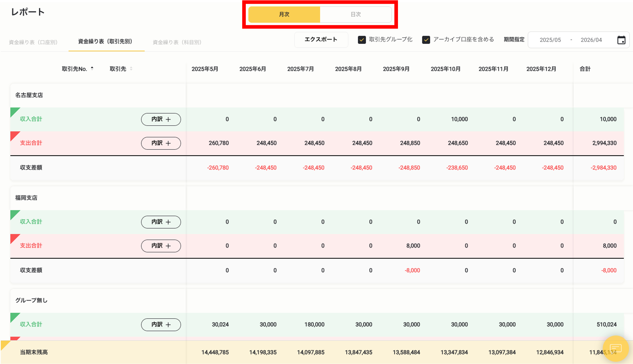Screen dimensions: 633x364
Task: Expand 名古屋支店 収入合計 breakdown with 内訳 button
Action: [161, 119]
